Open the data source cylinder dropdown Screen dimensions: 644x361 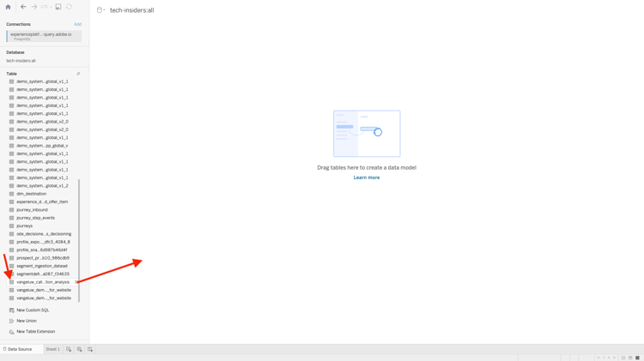click(x=100, y=9)
